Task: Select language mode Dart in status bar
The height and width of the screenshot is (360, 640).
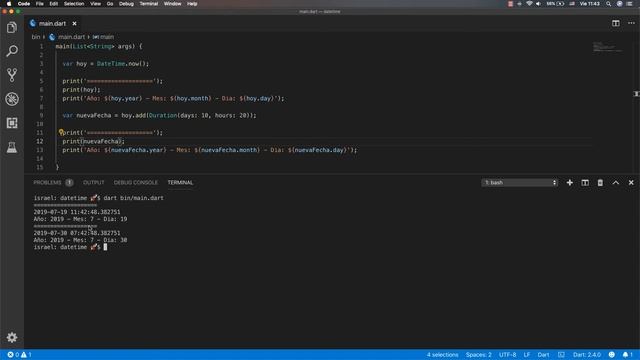Action: [543, 355]
